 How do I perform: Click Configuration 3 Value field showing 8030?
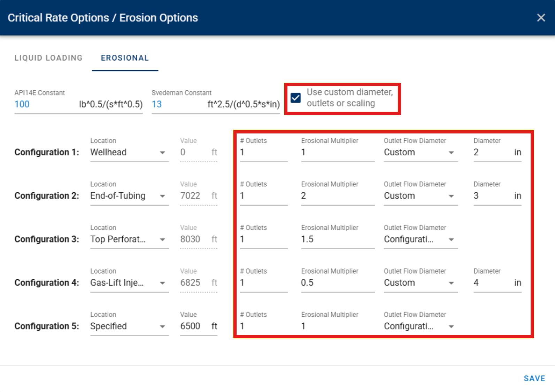pos(199,239)
